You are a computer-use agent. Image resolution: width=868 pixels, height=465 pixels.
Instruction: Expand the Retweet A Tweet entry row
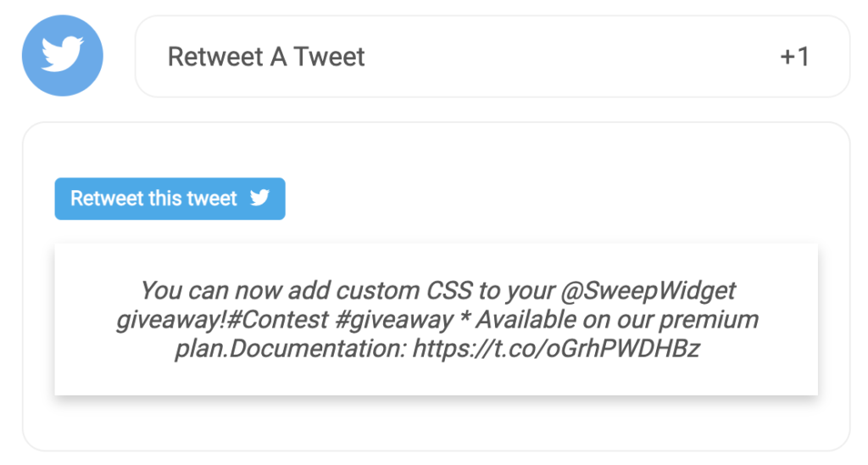click(492, 57)
